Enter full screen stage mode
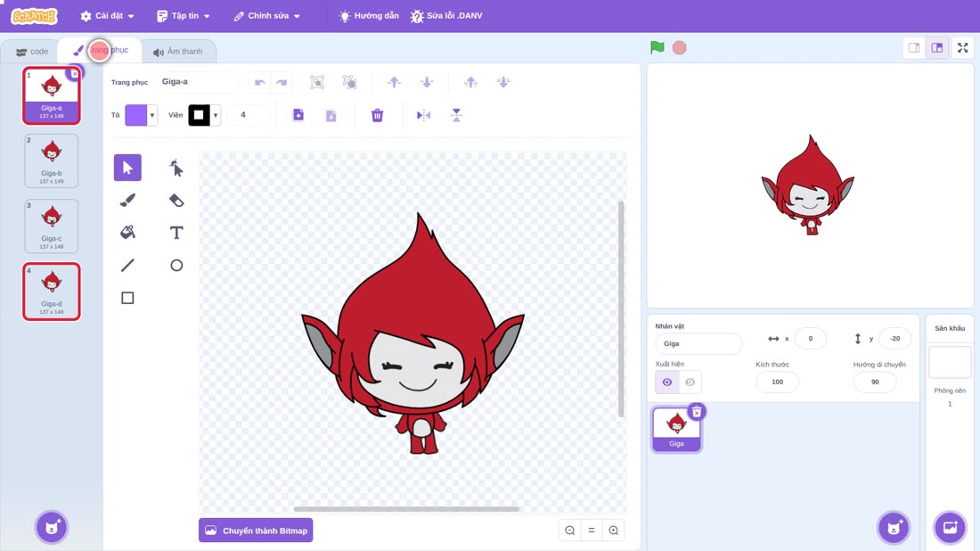 962,47
